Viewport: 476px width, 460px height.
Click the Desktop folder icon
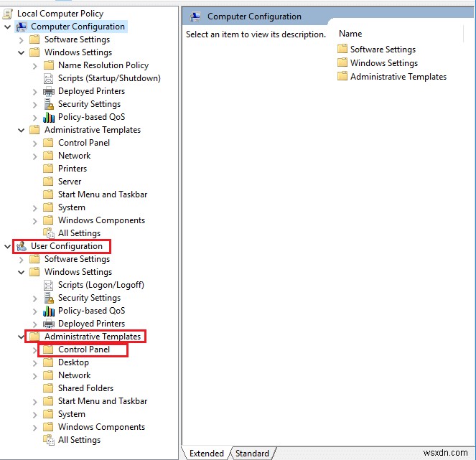(x=48, y=362)
